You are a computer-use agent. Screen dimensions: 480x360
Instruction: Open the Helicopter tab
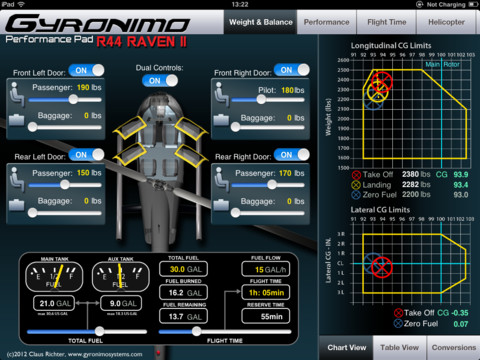tap(446, 22)
